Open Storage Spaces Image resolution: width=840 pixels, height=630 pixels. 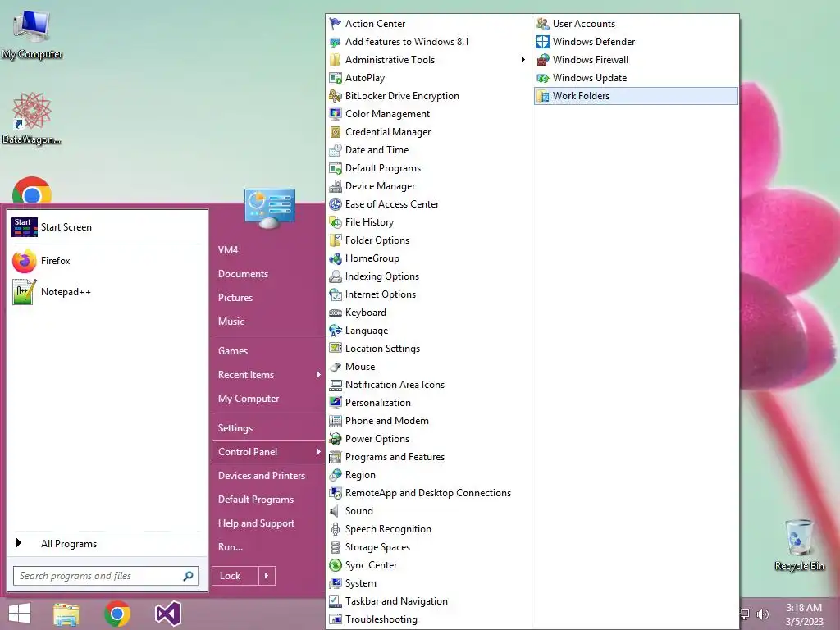(428, 547)
